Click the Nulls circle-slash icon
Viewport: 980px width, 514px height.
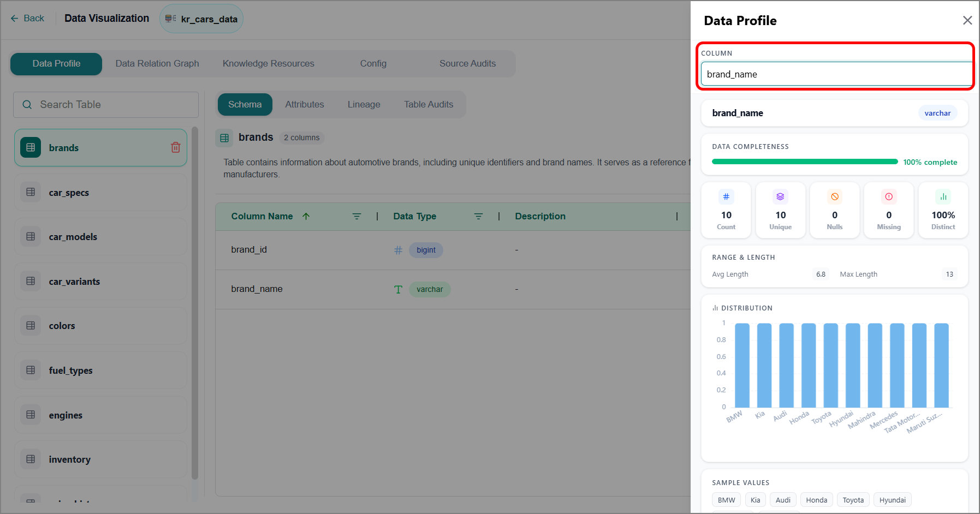click(835, 196)
